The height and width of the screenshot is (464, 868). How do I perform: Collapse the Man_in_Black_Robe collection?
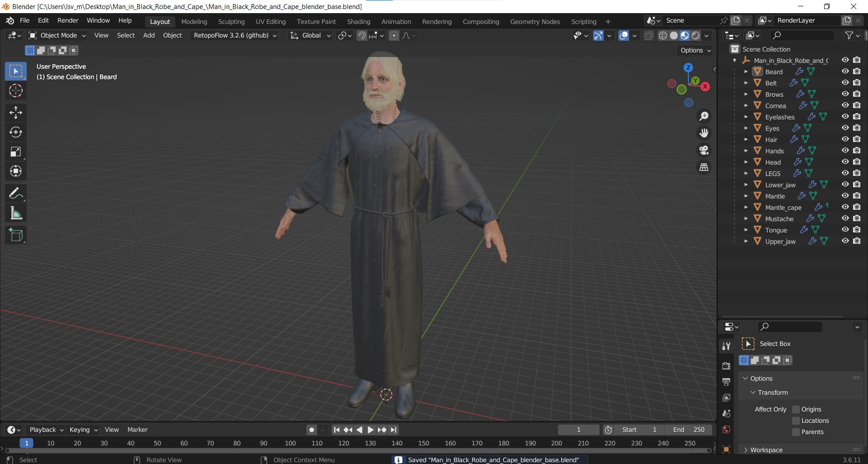click(735, 60)
